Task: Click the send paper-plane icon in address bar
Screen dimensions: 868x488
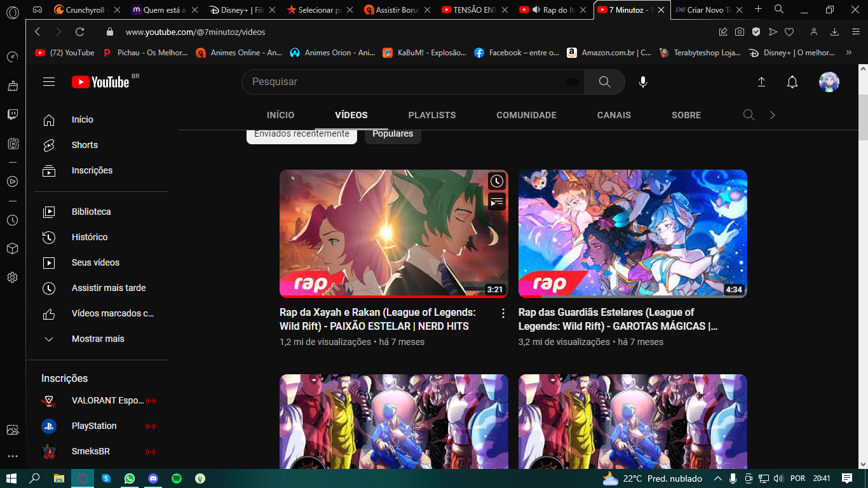Action: tap(773, 32)
